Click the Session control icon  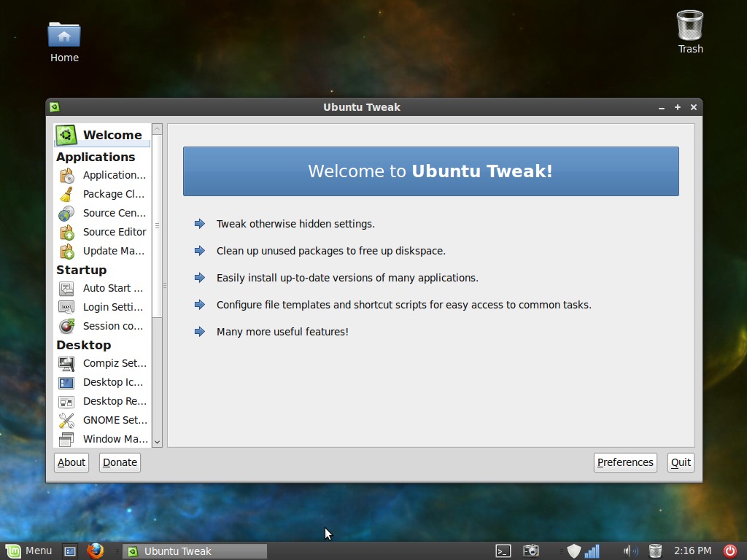[66, 326]
